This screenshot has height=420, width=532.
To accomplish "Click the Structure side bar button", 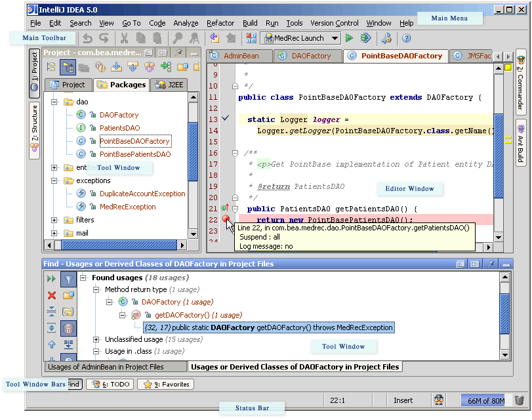I will (x=34, y=130).
